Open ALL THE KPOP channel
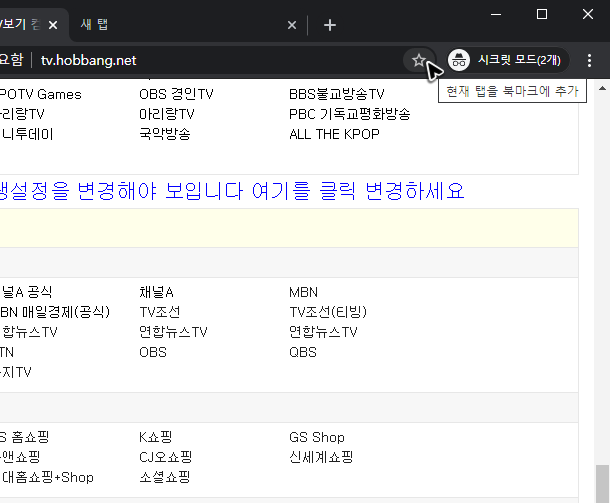 334,134
